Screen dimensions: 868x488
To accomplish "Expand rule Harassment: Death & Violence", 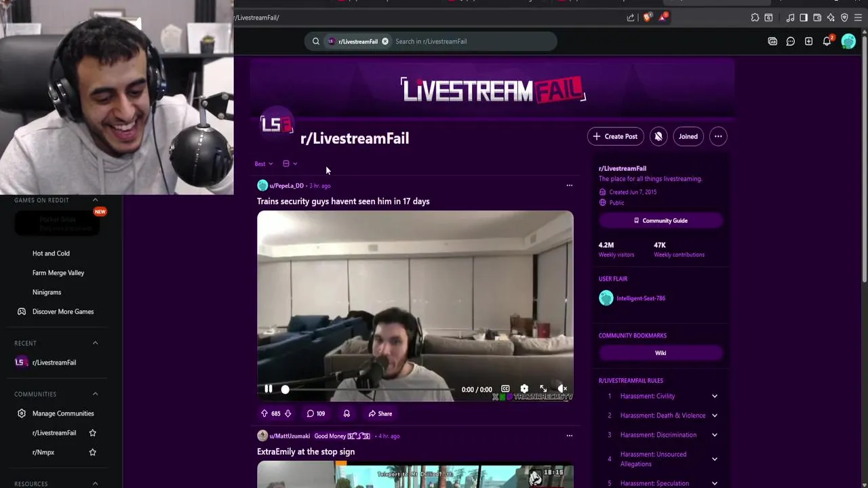I will coord(714,415).
